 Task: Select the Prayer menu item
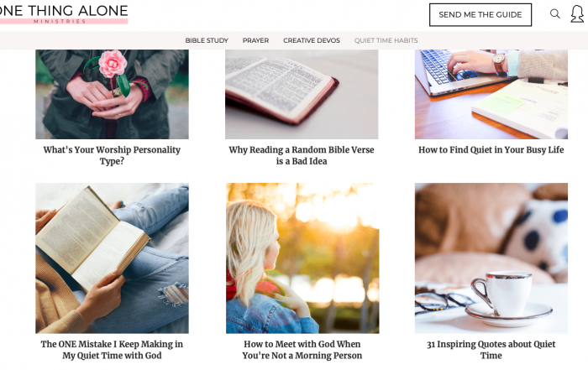255,40
